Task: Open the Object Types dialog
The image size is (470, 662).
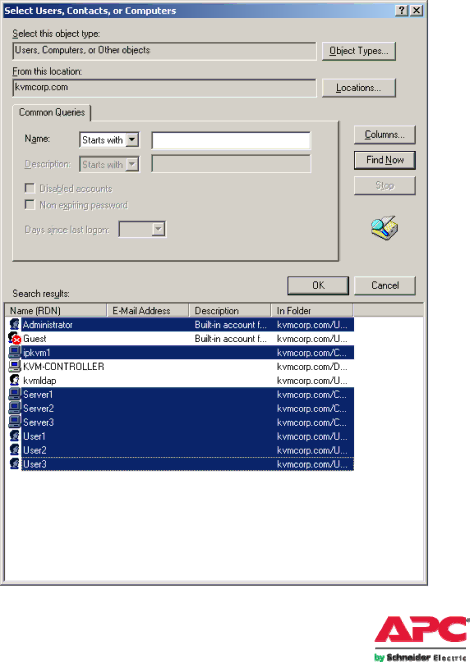Action: [x=359, y=51]
